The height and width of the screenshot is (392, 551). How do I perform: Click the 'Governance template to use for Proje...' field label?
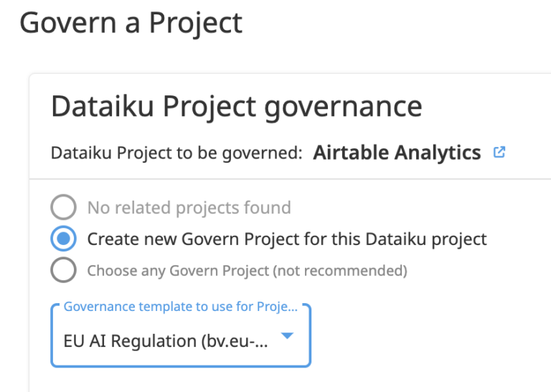pyautogui.click(x=181, y=307)
